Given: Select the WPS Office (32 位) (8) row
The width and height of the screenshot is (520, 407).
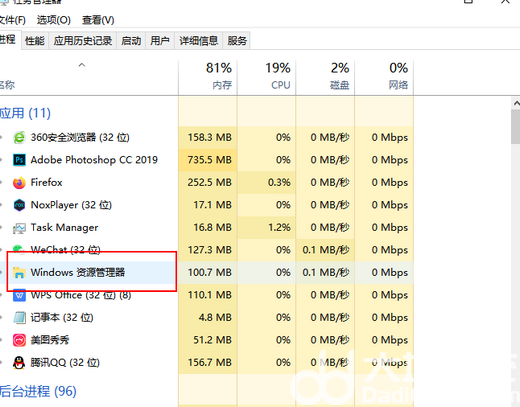Looking at the screenshot, I should pos(207,295).
